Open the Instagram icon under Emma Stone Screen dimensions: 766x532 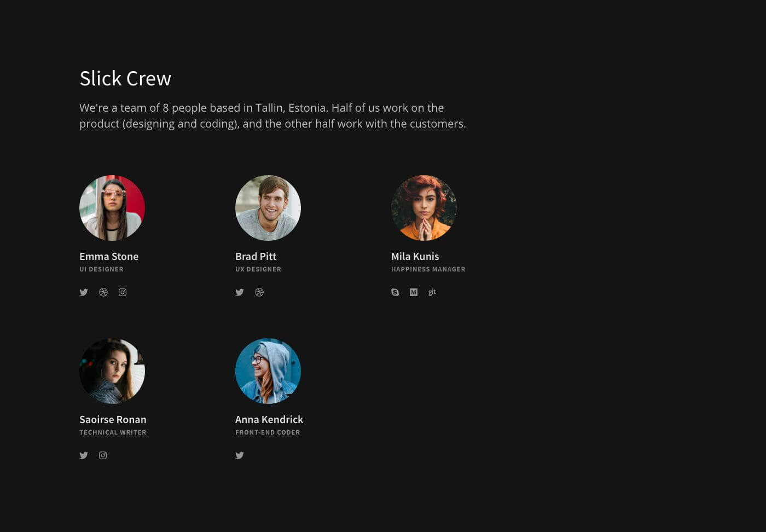[123, 292]
